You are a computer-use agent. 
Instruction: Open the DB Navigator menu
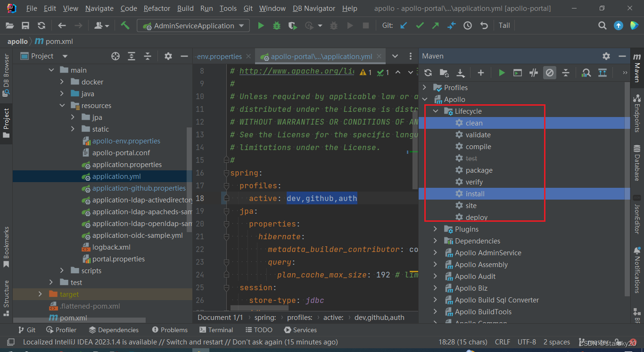pyautogui.click(x=314, y=8)
